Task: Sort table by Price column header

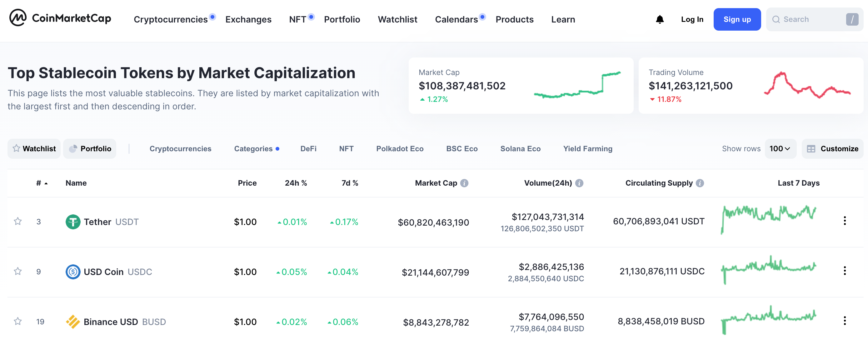Action: coord(247,183)
